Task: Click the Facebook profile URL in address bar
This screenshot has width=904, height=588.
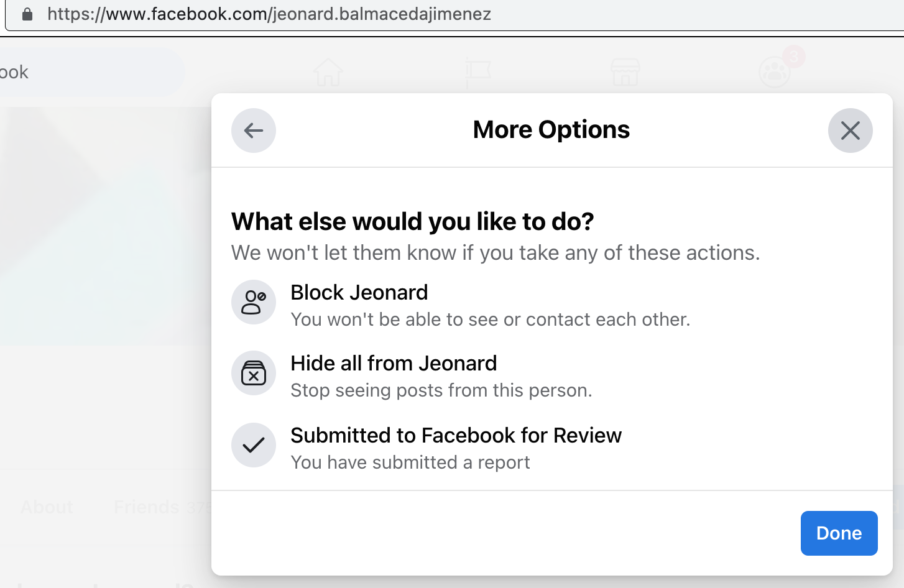Action: [x=269, y=14]
